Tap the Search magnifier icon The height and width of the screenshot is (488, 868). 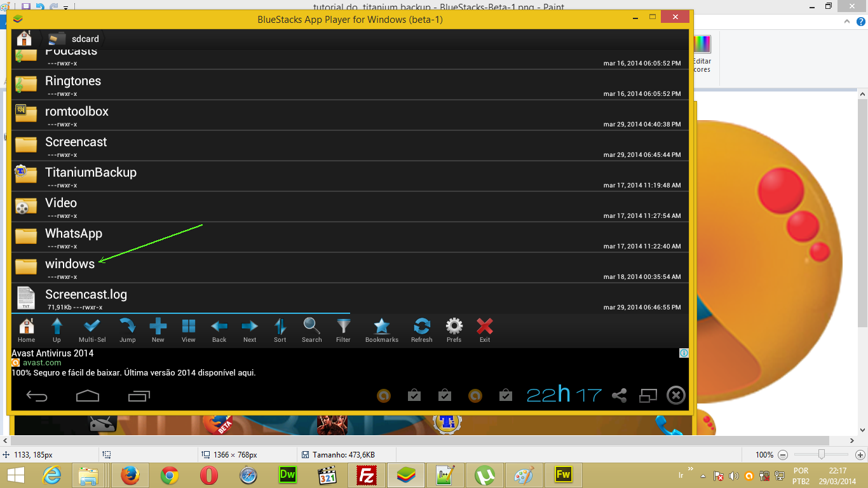click(312, 330)
